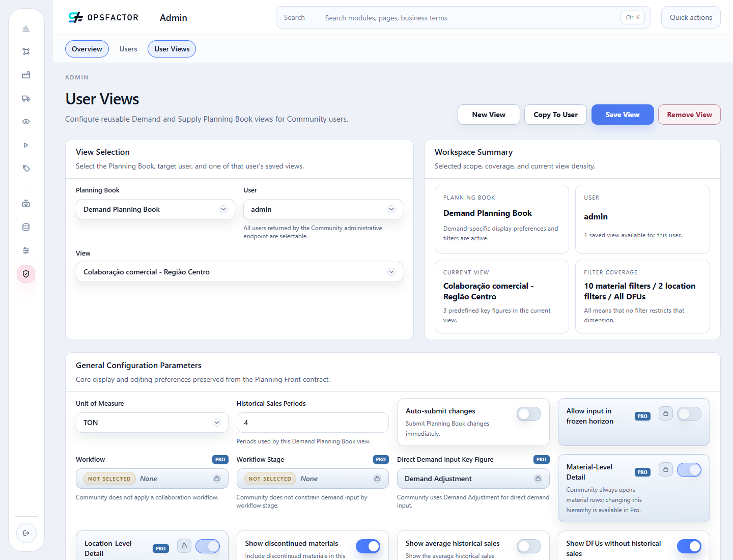
Task: Disable Show discontinued materials switch
Action: [x=368, y=546]
